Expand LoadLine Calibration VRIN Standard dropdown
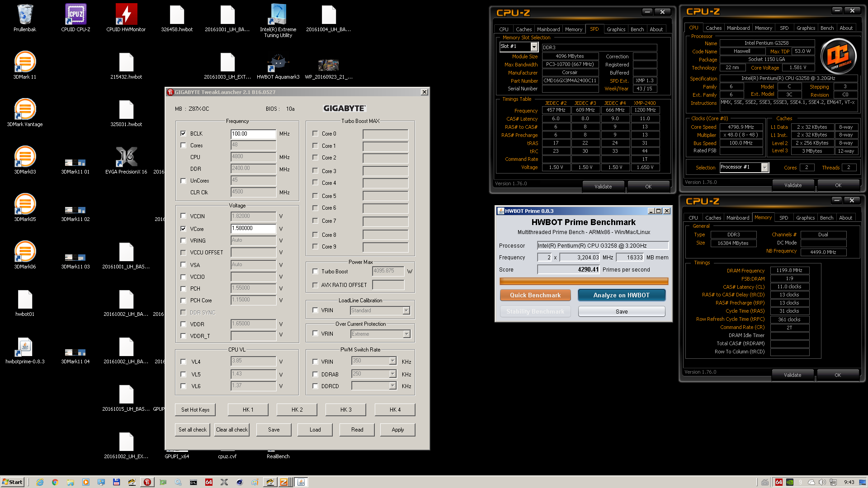 (x=406, y=310)
